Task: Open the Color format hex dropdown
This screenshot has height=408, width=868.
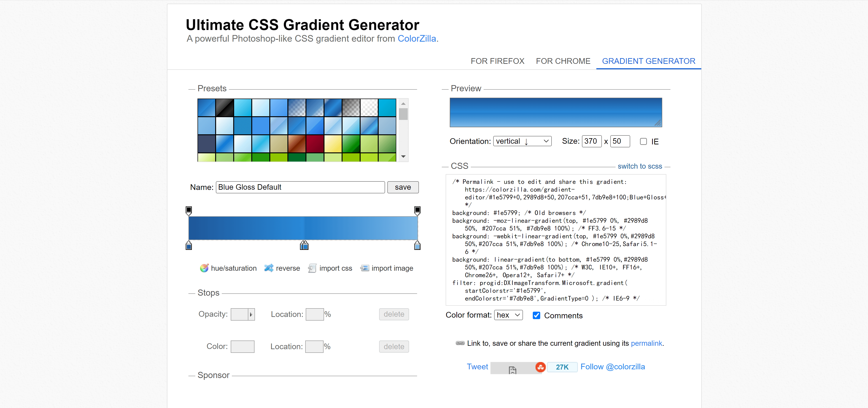Action: 508,315
